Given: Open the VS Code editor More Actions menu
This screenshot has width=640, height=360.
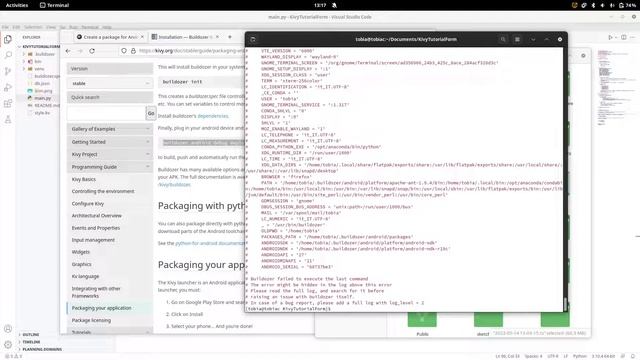Looking at the screenshot, I should 632,37.
